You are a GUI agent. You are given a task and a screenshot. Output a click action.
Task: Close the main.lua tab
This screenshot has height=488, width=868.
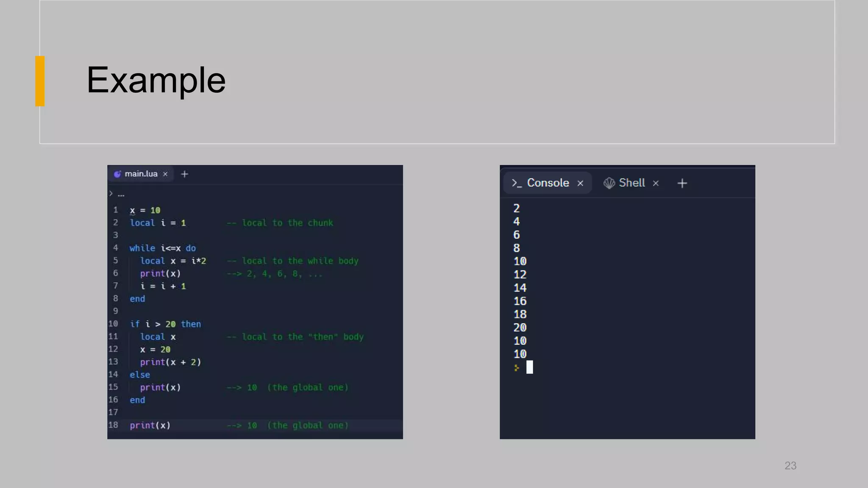[165, 174]
